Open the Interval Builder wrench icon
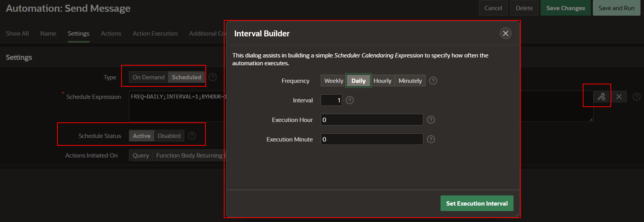This screenshot has height=222, width=644. click(x=601, y=97)
